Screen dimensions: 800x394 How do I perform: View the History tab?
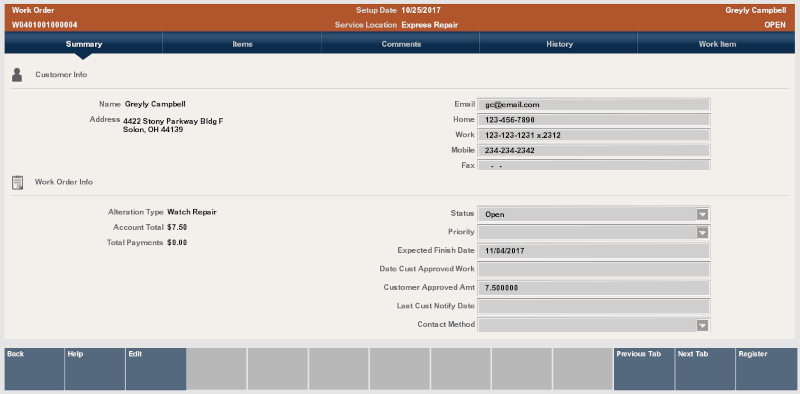[559, 44]
